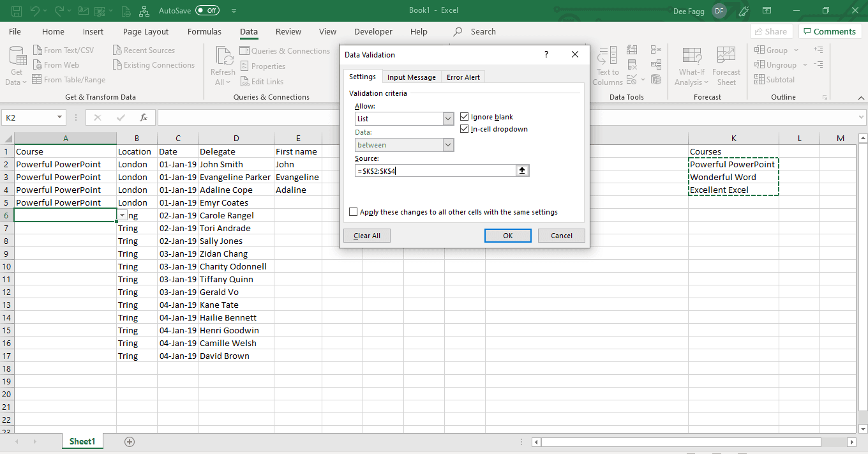Image resolution: width=868 pixels, height=454 pixels.
Task: Expand the Group dropdown arrow
Action: pos(796,50)
